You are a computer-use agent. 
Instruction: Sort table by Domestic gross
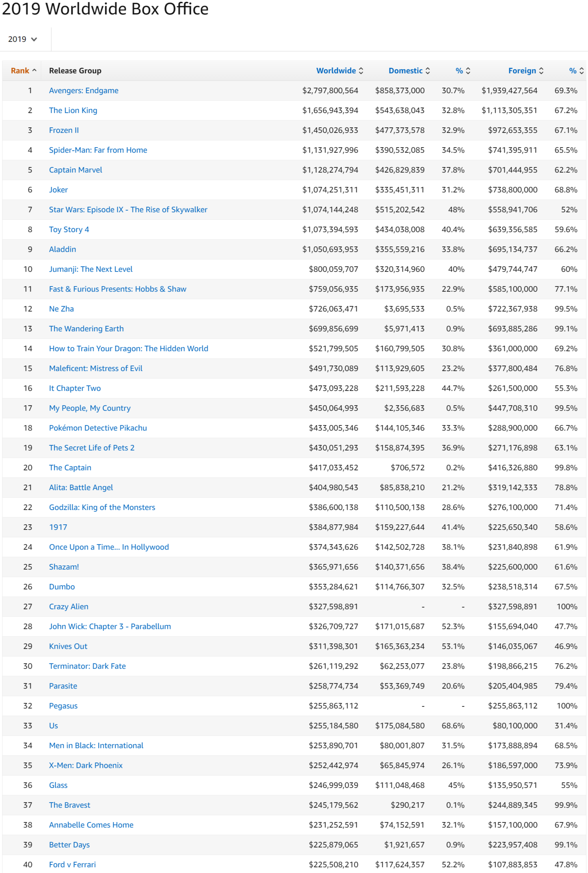pos(409,70)
